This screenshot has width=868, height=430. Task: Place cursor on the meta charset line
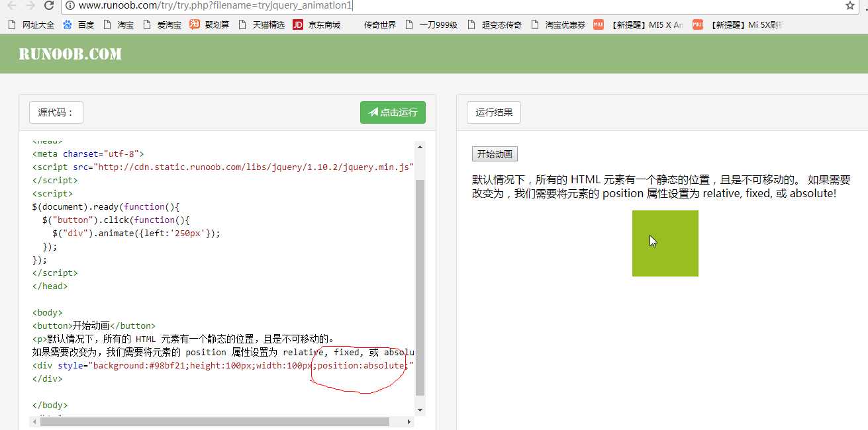pyautogui.click(x=88, y=153)
